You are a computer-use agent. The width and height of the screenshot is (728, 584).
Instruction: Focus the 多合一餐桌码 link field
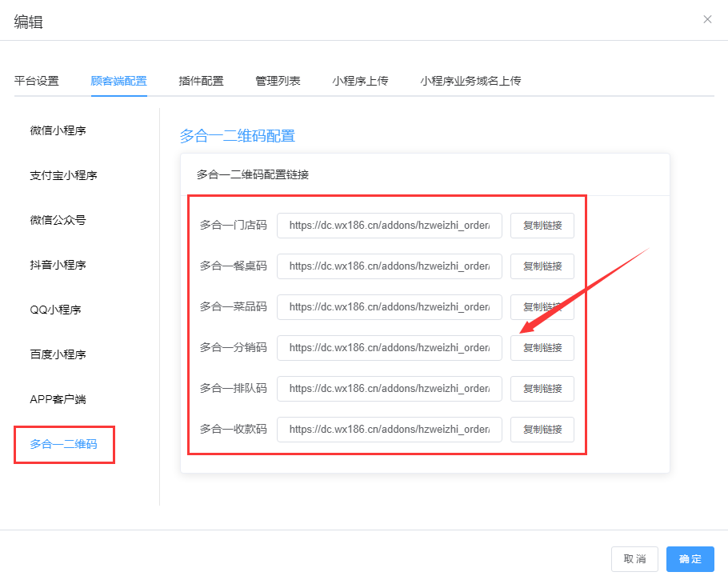(390, 266)
